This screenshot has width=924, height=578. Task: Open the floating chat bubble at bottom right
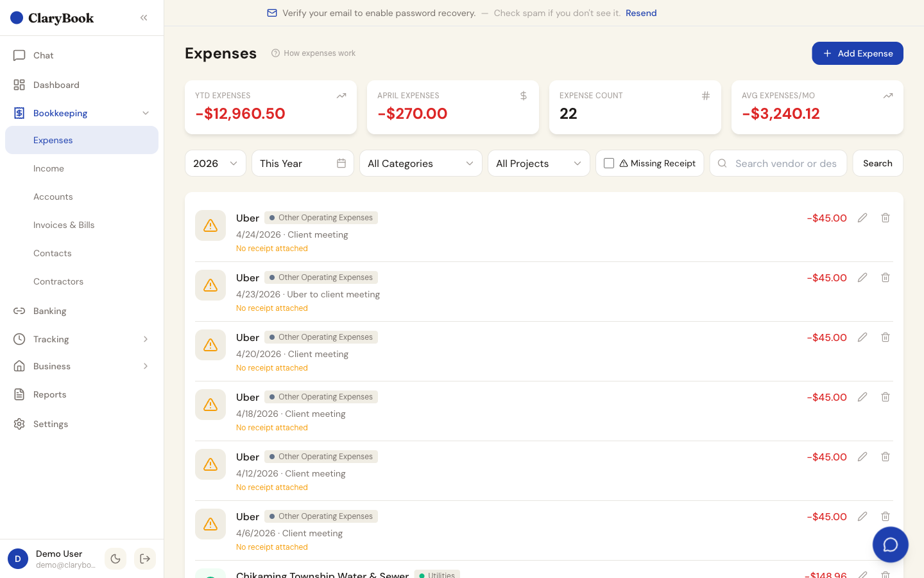[890, 544]
